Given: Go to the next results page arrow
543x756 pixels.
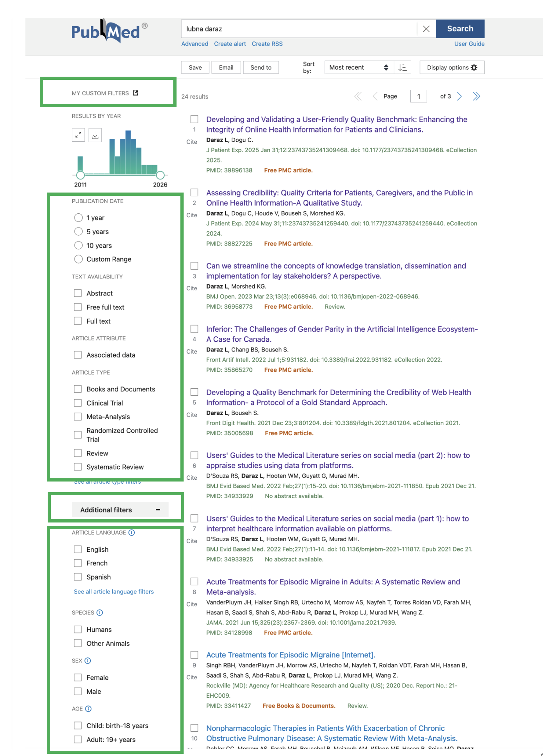Looking at the screenshot, I should point(459,96).
